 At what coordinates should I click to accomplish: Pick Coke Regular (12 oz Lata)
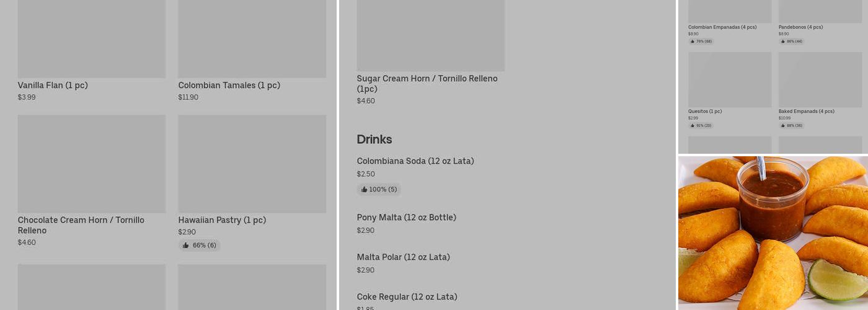[x=407, y=297]
